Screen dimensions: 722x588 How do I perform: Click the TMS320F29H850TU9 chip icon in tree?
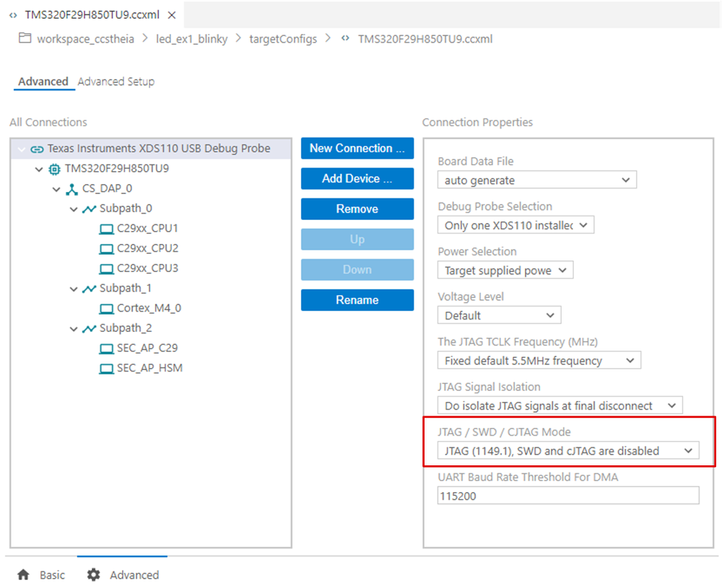54,169
